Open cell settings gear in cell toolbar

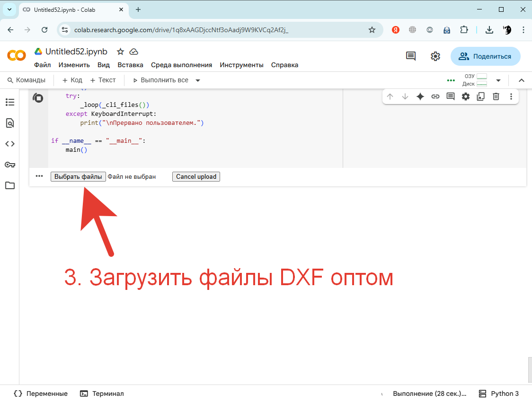tap(466, 96)
